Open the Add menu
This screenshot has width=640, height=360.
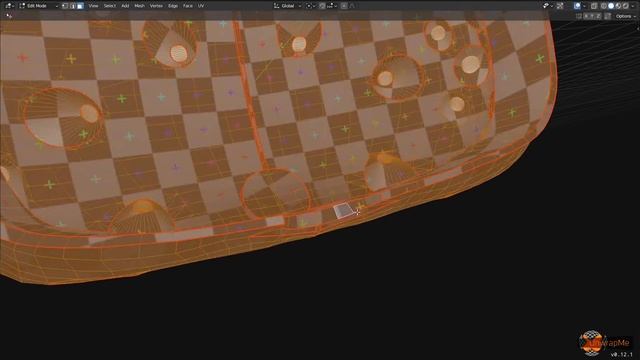(x=125, y=6)
